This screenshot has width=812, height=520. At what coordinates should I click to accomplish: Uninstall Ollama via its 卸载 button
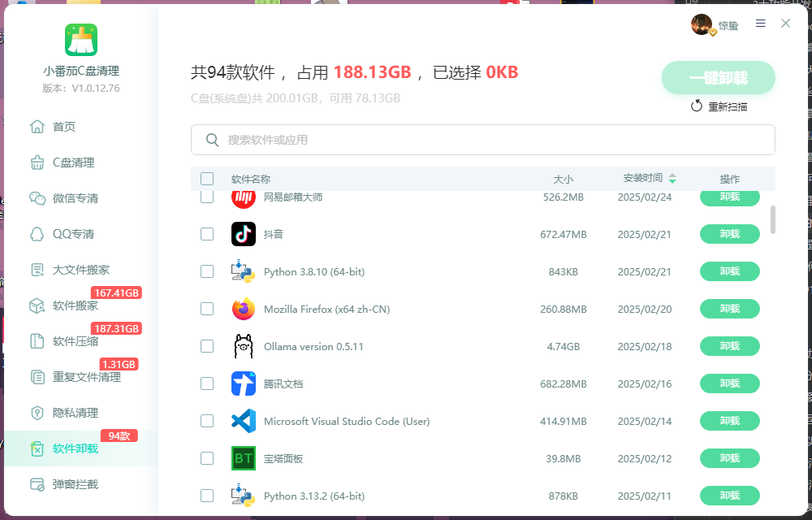[x=730, y=346]
